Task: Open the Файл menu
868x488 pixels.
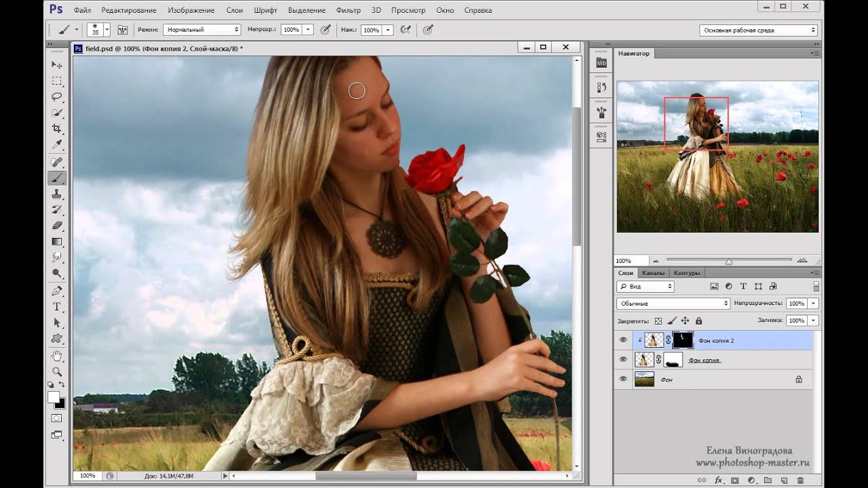Action: pyautogui.click(x=82, y=10)
